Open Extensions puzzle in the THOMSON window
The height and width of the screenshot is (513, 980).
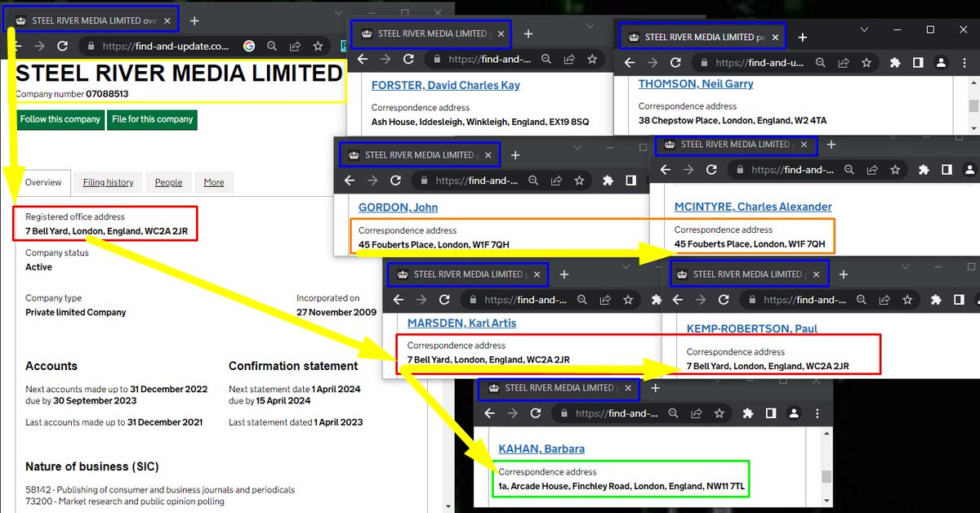click(x=895, y=62)
